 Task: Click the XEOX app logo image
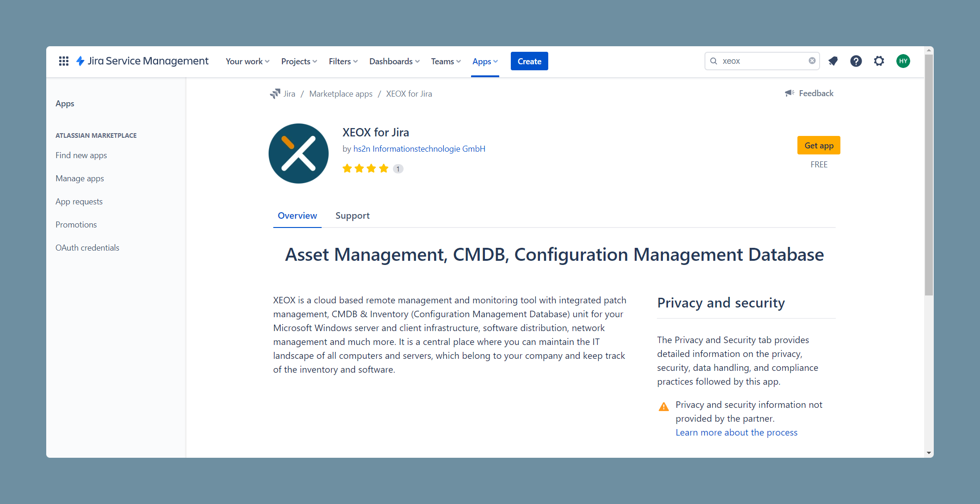pos(299,154)
